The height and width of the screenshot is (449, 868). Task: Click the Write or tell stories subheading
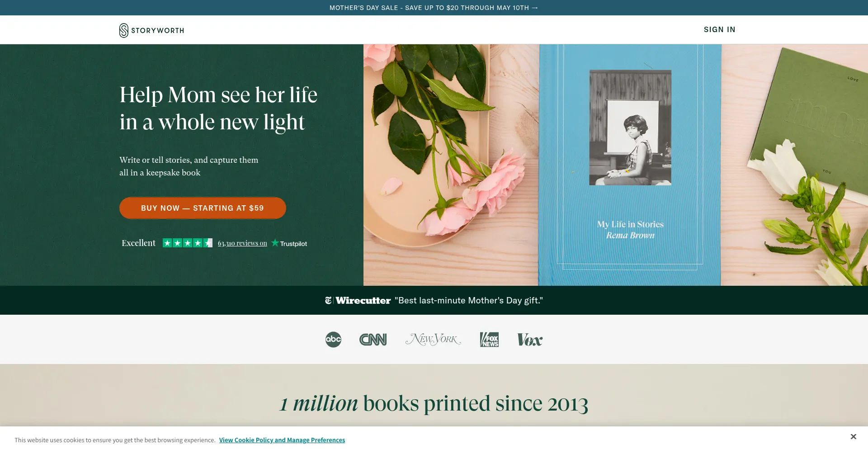coord(189,166)
